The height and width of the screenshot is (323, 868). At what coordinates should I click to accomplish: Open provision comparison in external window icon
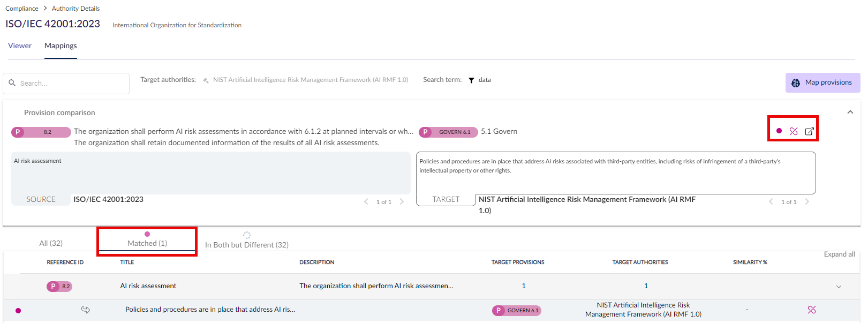pos(810,131)
